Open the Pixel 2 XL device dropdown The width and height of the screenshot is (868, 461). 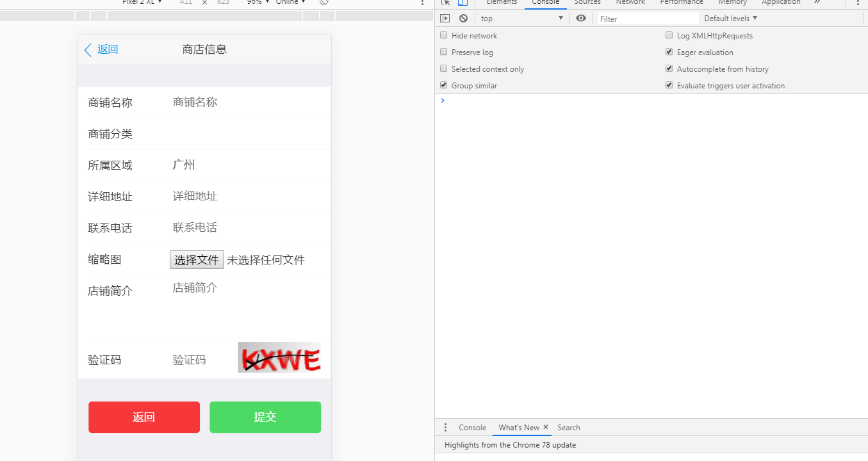point(142,3)
